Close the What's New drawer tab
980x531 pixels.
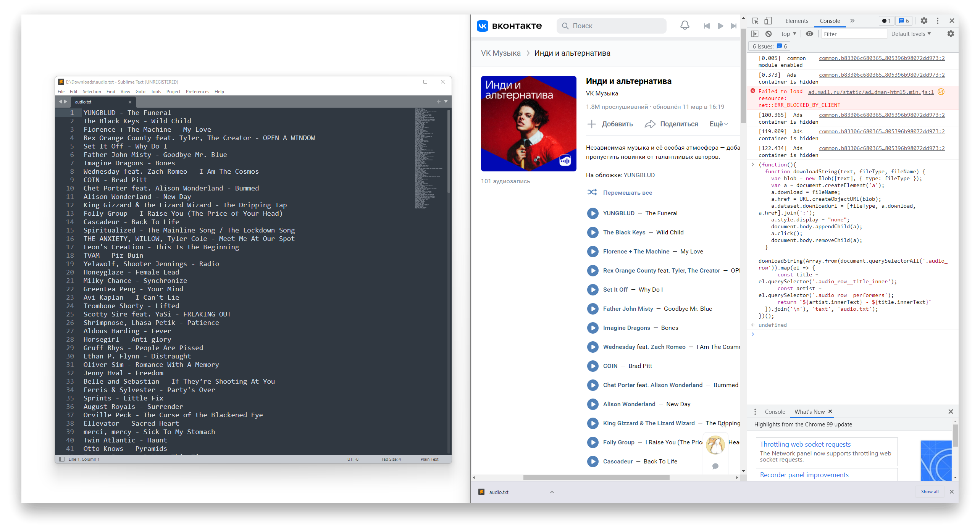[830, 412]
